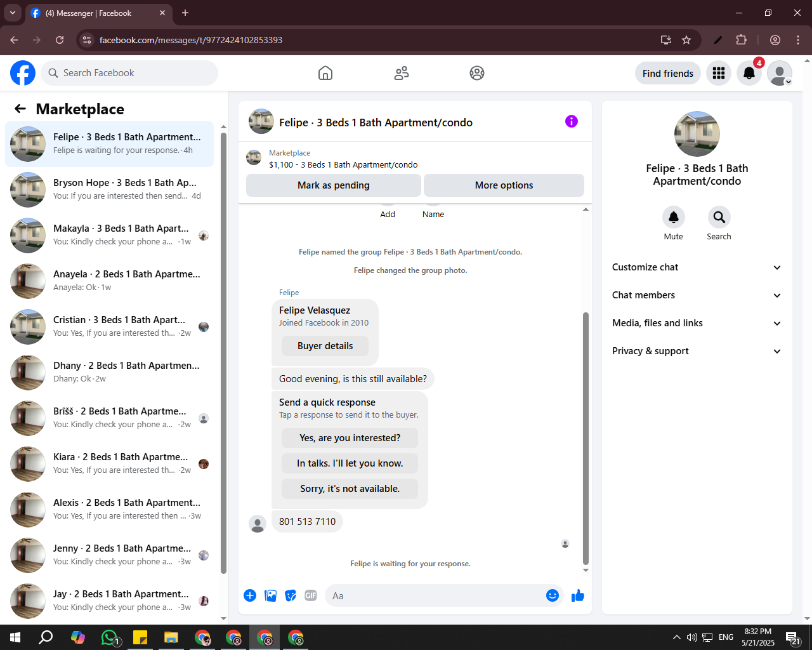Open the Cristian conversation

(x=109, y=326)
